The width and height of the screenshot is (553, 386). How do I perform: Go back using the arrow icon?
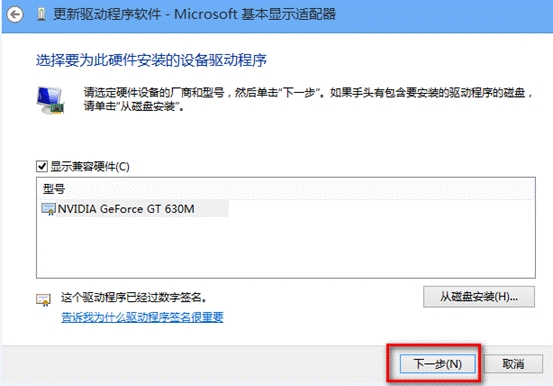[x=15, y=15]
